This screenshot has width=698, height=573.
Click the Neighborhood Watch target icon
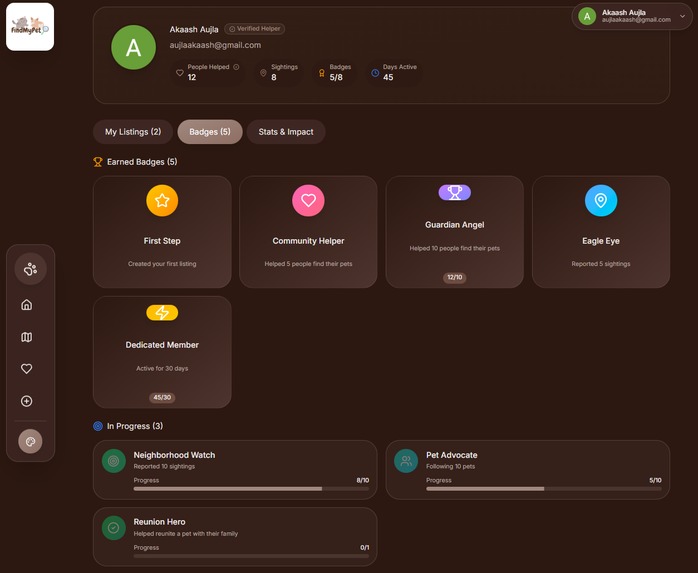(114, 461)
